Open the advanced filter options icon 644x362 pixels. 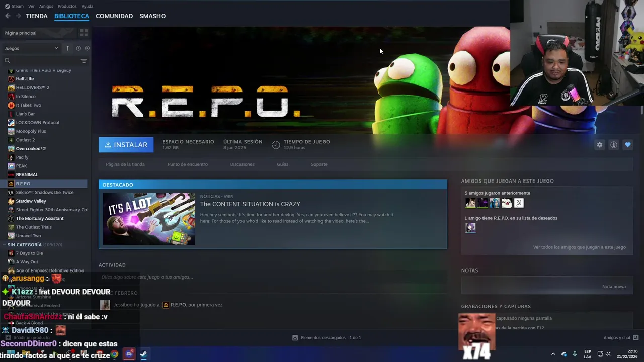(84, 61)
